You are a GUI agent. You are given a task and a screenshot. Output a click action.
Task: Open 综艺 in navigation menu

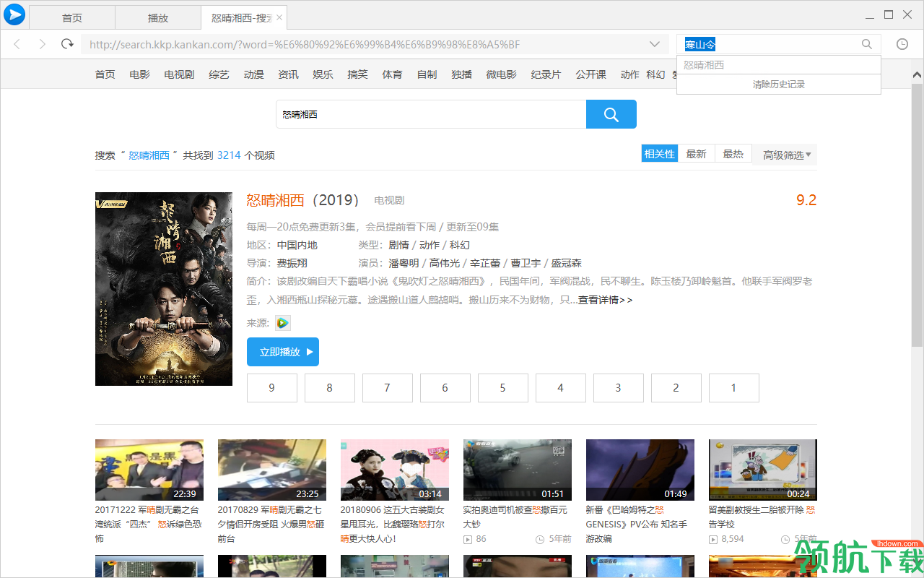219,74
